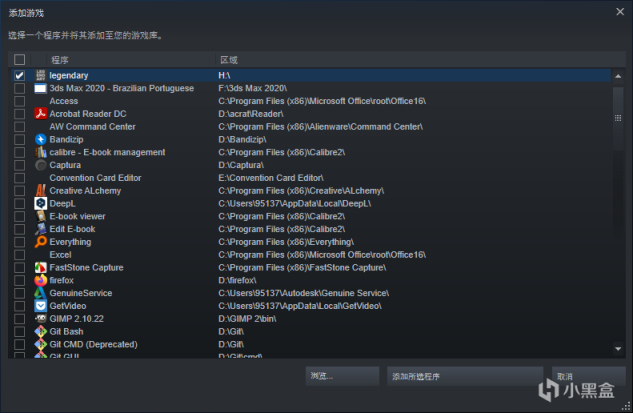Click the path D:\acrat\Reader\
Screen dimensions: 633x413
251,114
